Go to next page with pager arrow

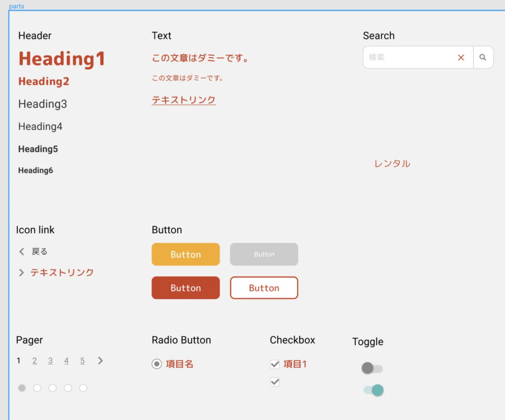tap(101, 361)
